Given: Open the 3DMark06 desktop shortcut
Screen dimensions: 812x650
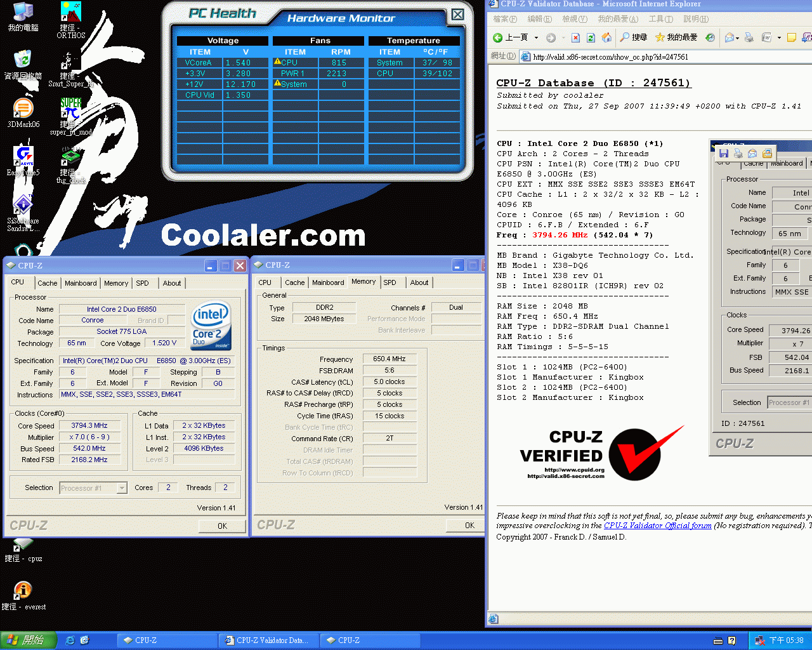Looking at the screenshot, I should point(23,109).
